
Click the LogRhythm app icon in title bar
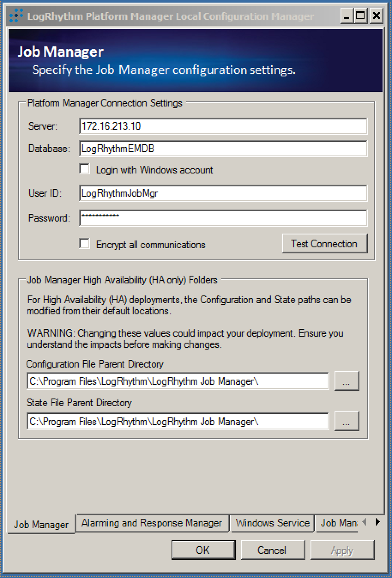(16, 16)
